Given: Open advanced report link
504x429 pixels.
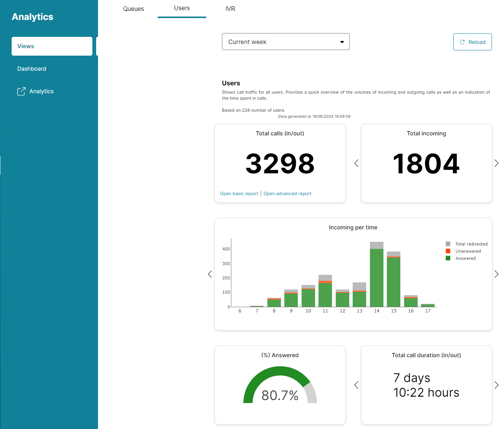Looking at the screenshot, I should 287,194.
